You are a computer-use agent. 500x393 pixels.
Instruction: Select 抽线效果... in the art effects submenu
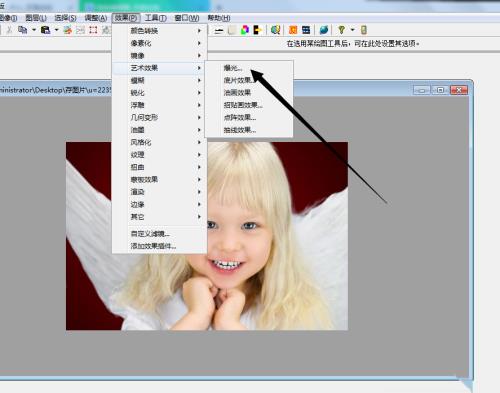point(249,130)
